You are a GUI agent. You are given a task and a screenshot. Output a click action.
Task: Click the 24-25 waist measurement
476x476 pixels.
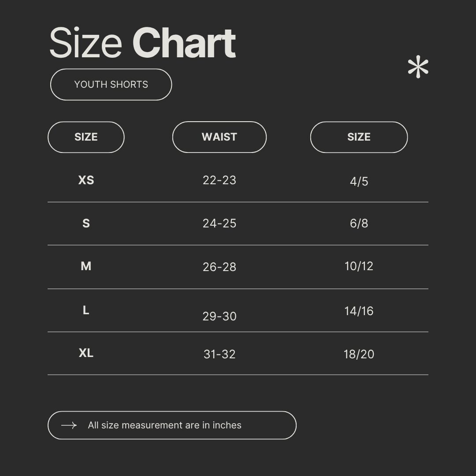pyautogui.click(x=219, y=223)
